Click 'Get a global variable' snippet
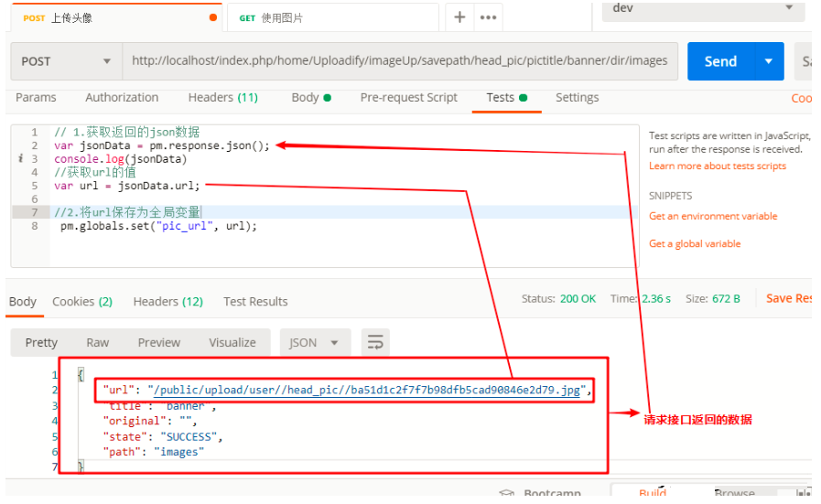 pos(695,244)
